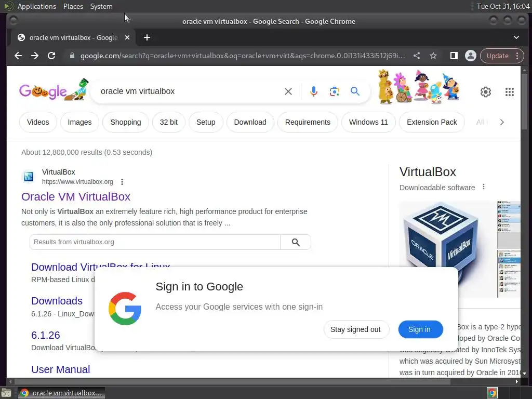Viewport: 532px width, 399px height.
Task: Click the Google Halloween doodle logo
Action: point(54,90)
